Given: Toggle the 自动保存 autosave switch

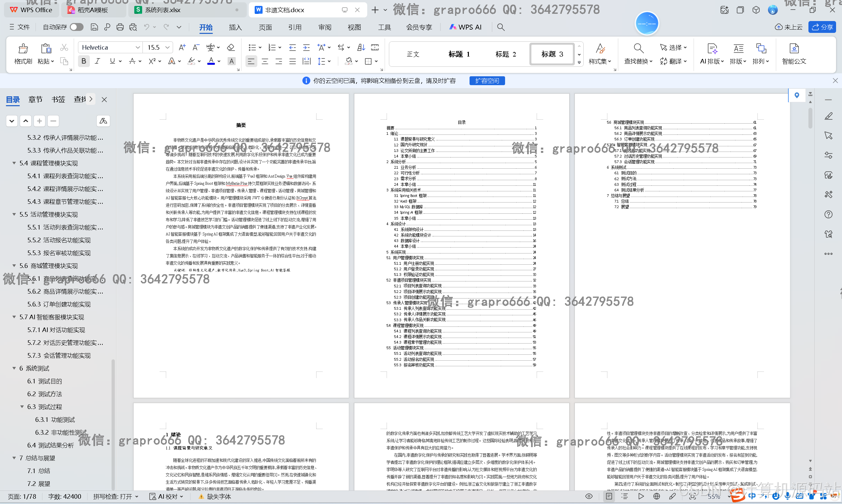Looking at the screenshot, I should [x=76, y=27].
